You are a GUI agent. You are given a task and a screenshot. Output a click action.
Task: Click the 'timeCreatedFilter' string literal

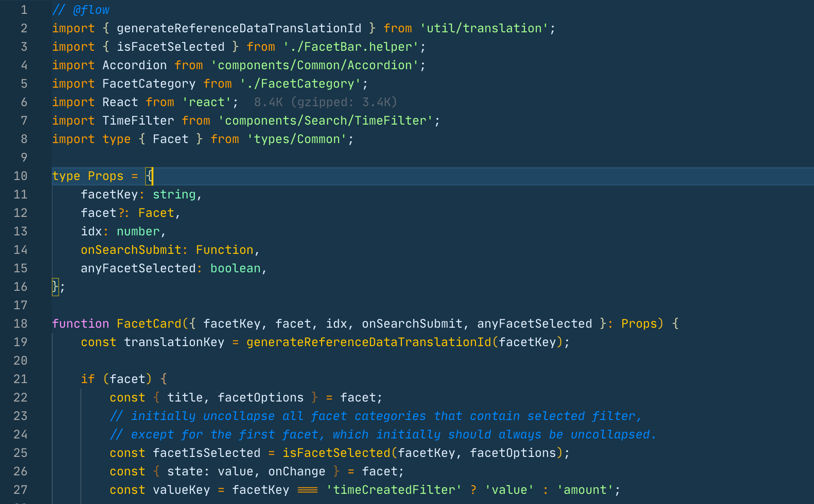pos(394,490)
